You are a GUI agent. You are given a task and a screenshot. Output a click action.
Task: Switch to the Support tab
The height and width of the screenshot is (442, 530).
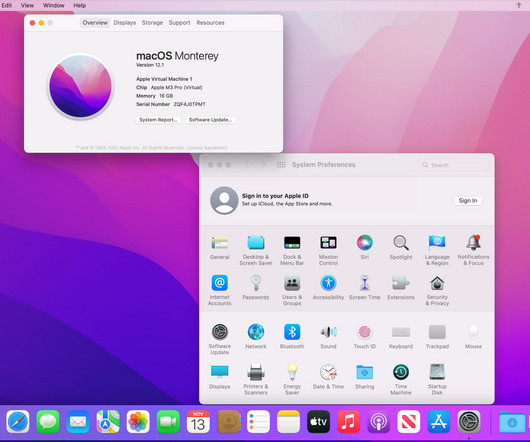179,23
